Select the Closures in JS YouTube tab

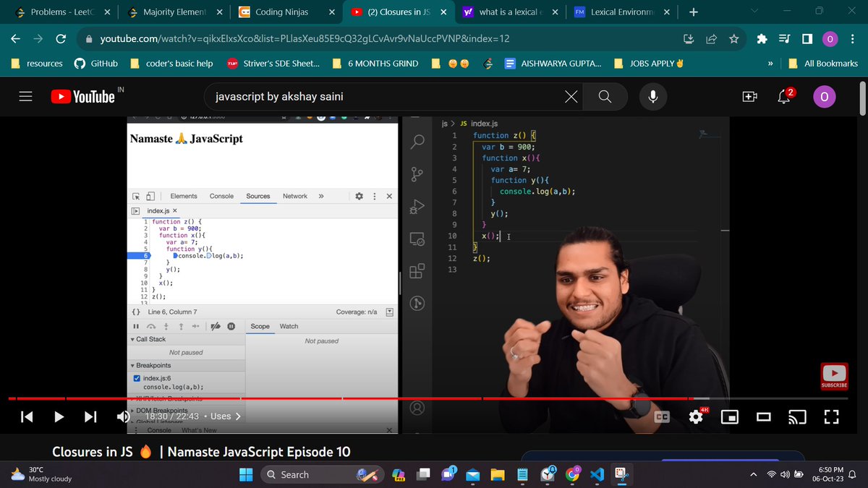coord(399,12)
